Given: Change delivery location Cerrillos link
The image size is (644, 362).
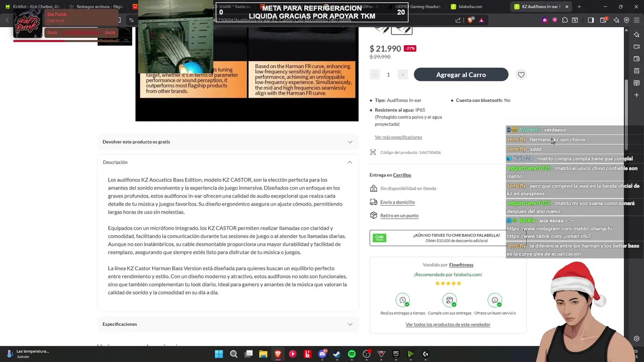Looking at the screenshot, I should point(402,175).
